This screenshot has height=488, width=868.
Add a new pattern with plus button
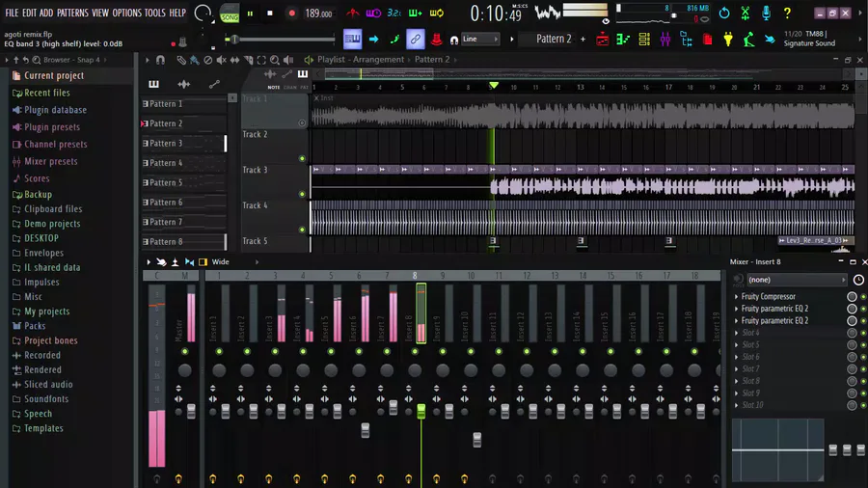[583, 40]
